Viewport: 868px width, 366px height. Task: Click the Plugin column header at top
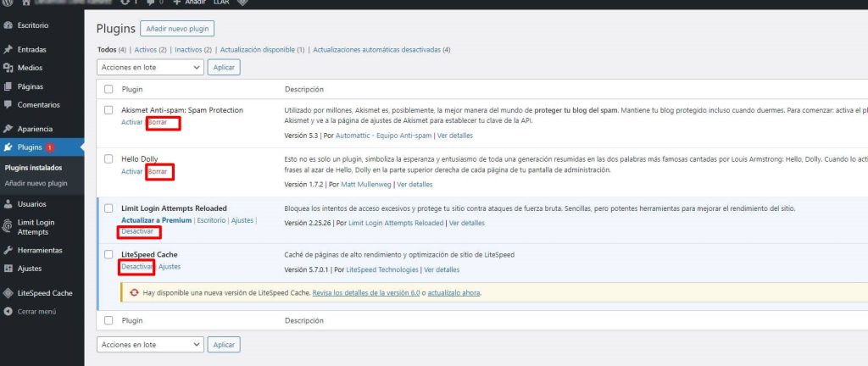(x=131, y=89)
